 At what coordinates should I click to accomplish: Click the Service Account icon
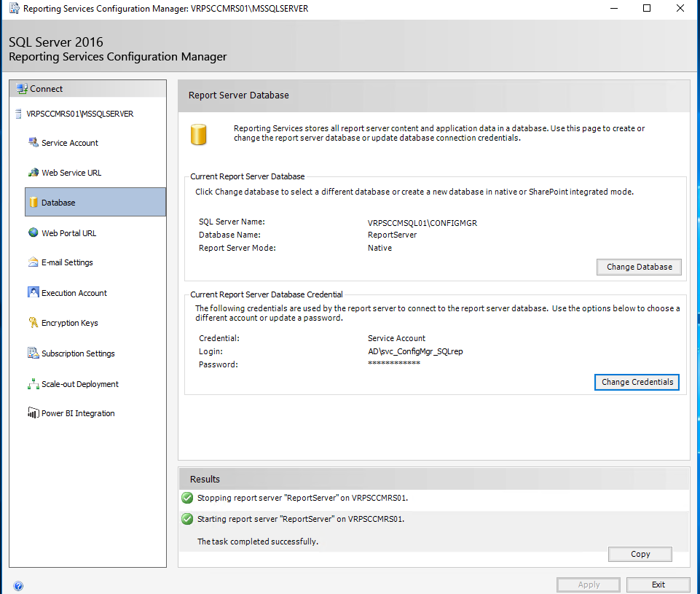coord(34,142)
